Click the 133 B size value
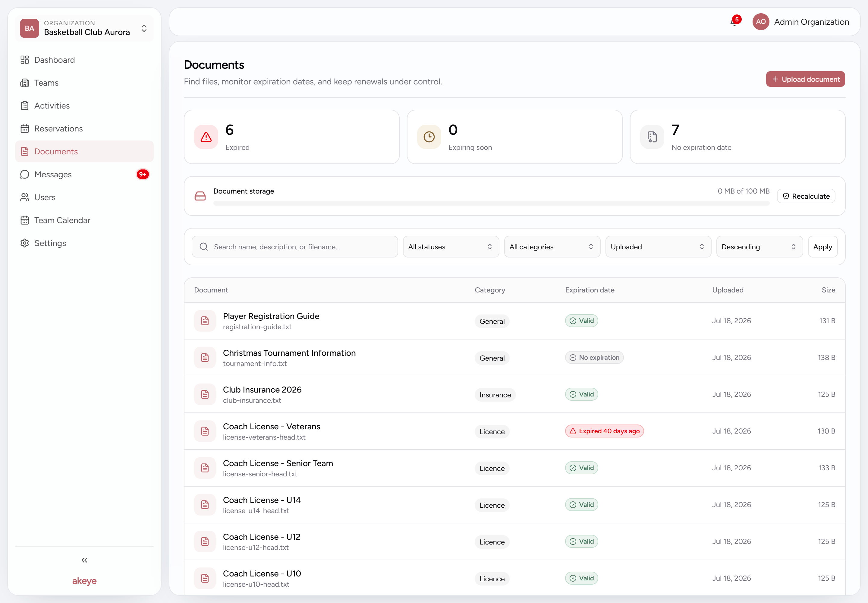 coord(826,468)
